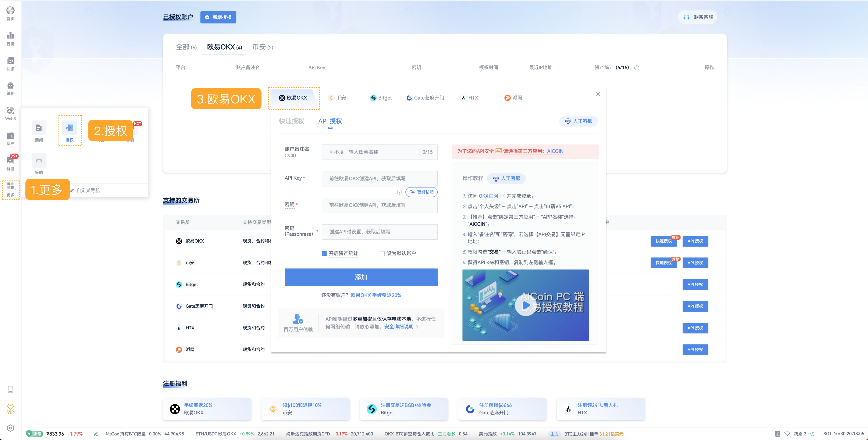Click 人工客服 button beside the authorization tabs

[x=579, y=121]
